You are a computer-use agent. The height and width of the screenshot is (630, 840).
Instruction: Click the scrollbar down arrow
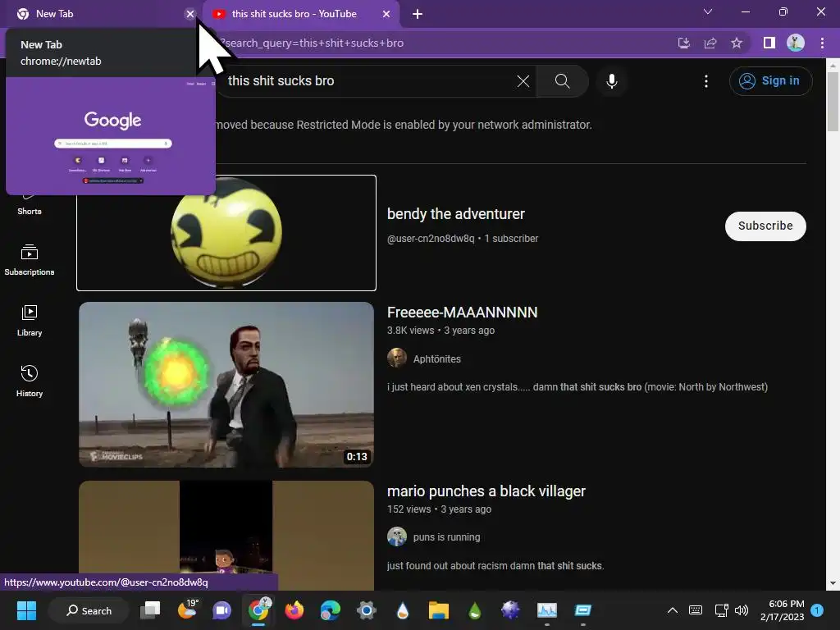click(833, 583)
